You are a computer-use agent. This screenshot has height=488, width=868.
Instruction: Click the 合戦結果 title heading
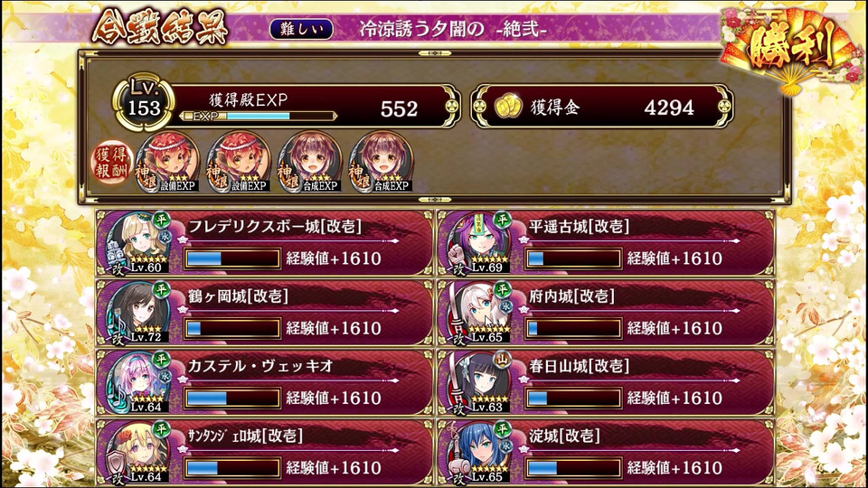(160, 26)
